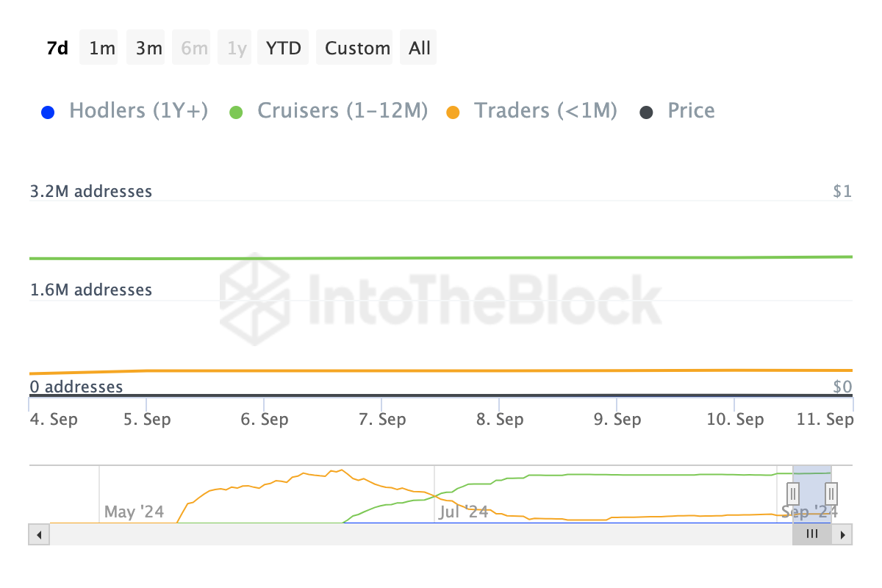Grab the left navigator range handle

point(793,492)
